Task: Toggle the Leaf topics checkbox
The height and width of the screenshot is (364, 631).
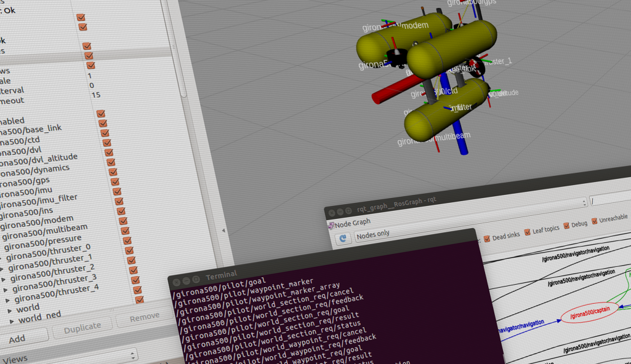Action: click(x=527, y=231)
